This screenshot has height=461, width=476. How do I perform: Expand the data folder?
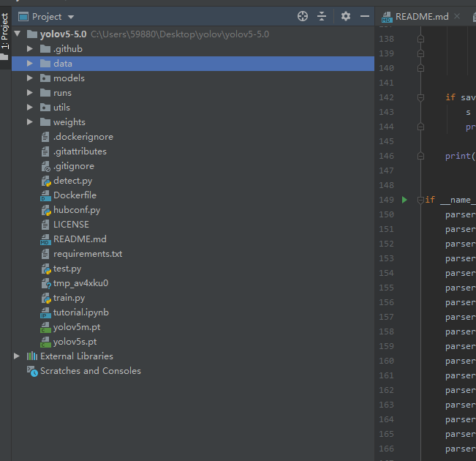(30, 63)
